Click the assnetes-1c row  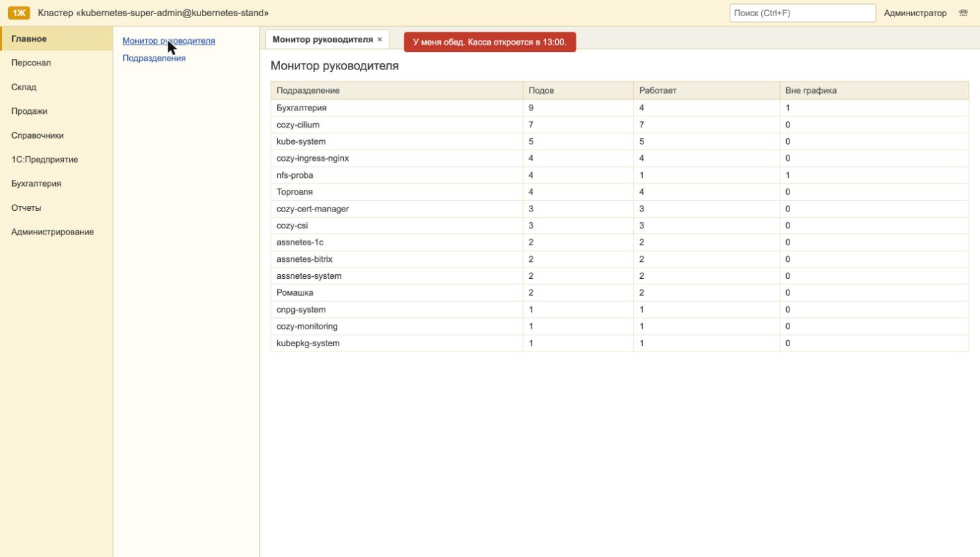coord(620,242)
